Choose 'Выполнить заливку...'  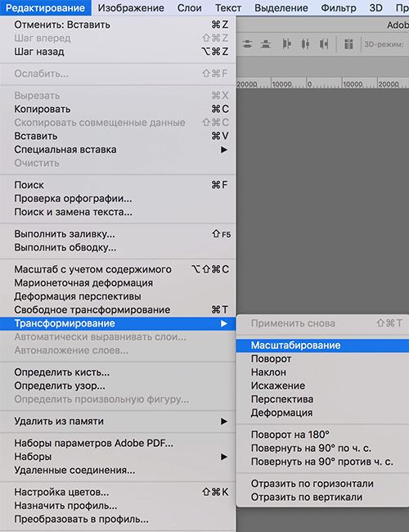(118, 234)
